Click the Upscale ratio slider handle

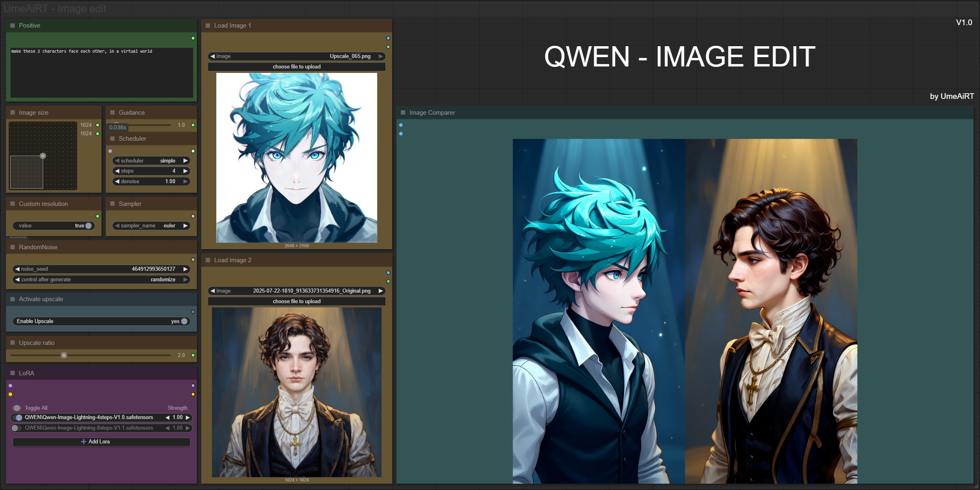click(x=64, y=355)
